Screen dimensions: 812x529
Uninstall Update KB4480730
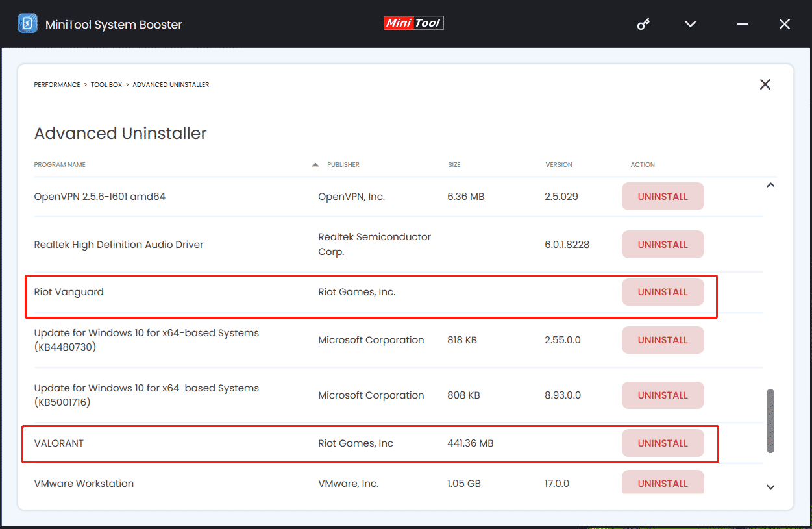pos(663,340)
